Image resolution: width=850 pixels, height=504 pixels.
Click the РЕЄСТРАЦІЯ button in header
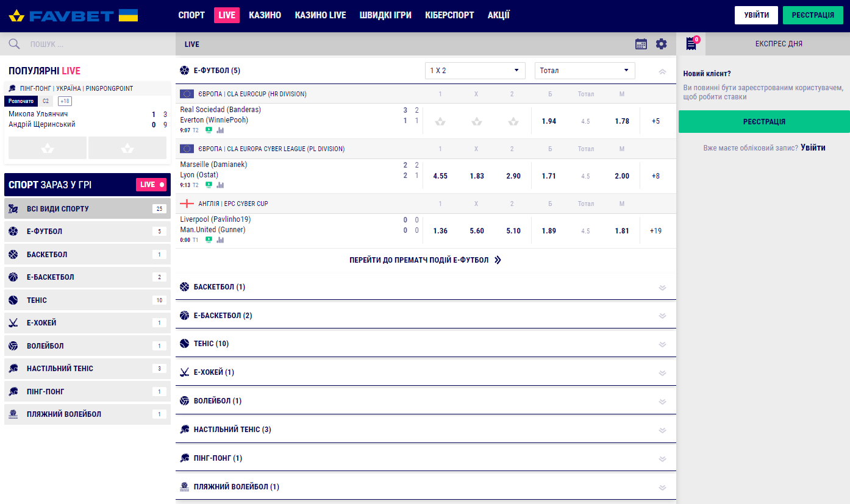point(813,15)
